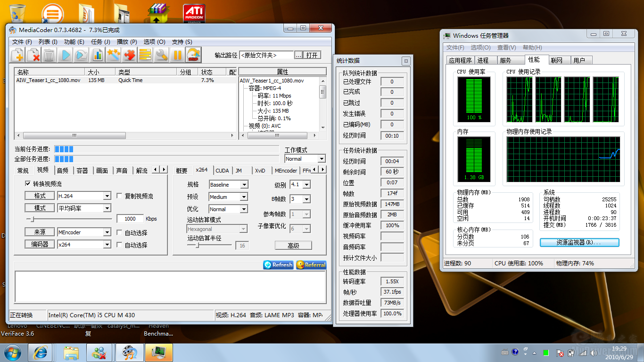Viewport: 644px width, 362px height.
Task: Pause transcoding with the orange pause icon
Action: coord(177,55)
